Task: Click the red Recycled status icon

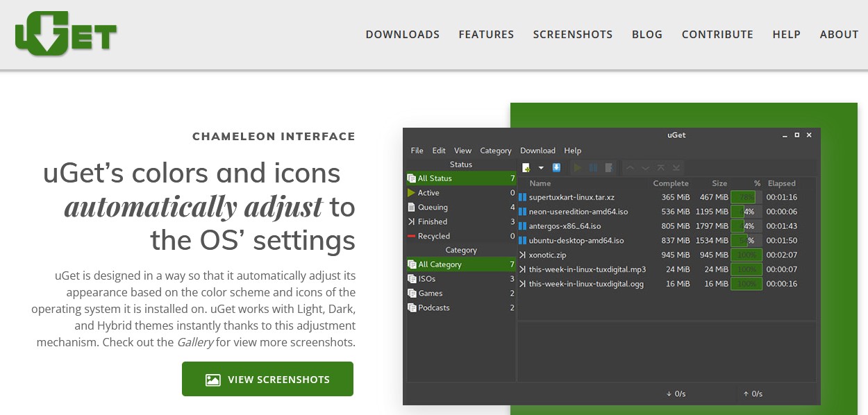Action: click(412, 237)
